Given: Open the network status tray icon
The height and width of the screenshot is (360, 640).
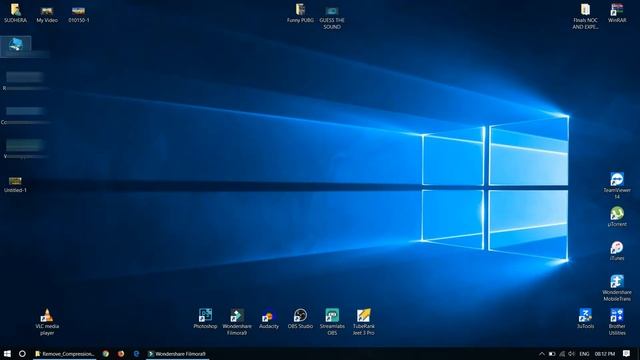Looking at the screenshot, I should click(562, 354).
